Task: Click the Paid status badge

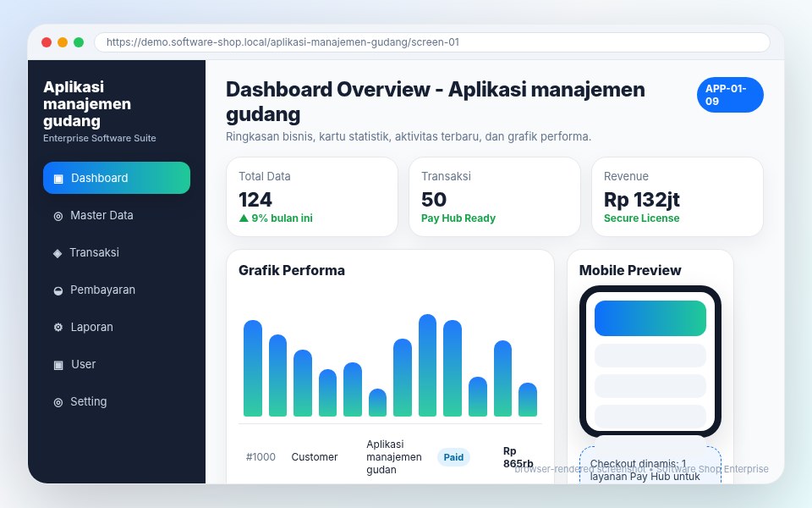Action: point(453,457)
